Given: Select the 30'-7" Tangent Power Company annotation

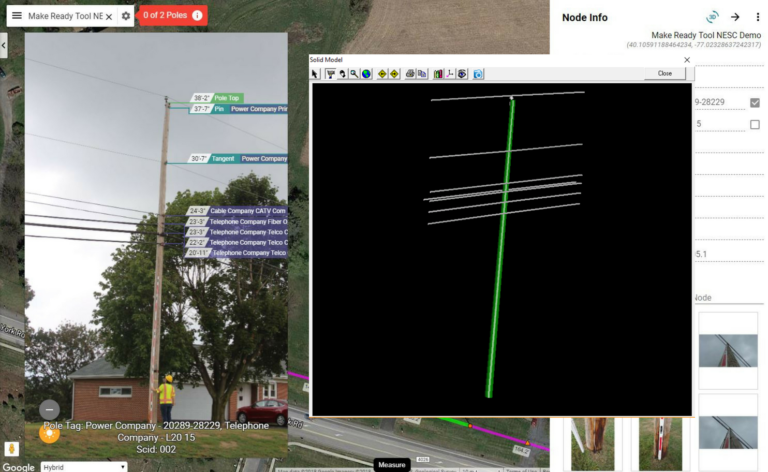Looking at the screenshot, I should [238, 159].
